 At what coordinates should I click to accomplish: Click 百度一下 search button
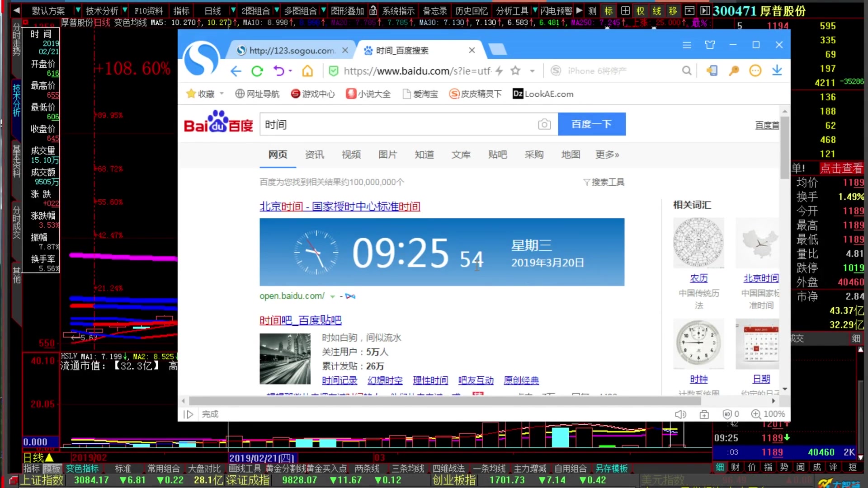tap(592, 124)
